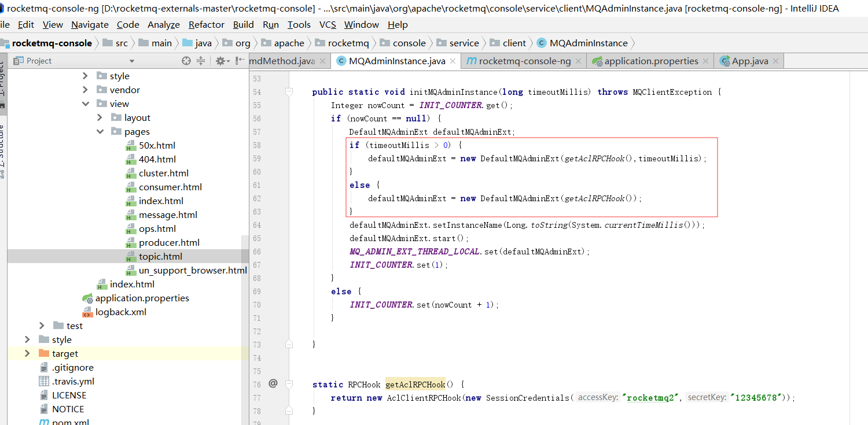
Task: Click the fold end marker at line 78
Action: 289,411
